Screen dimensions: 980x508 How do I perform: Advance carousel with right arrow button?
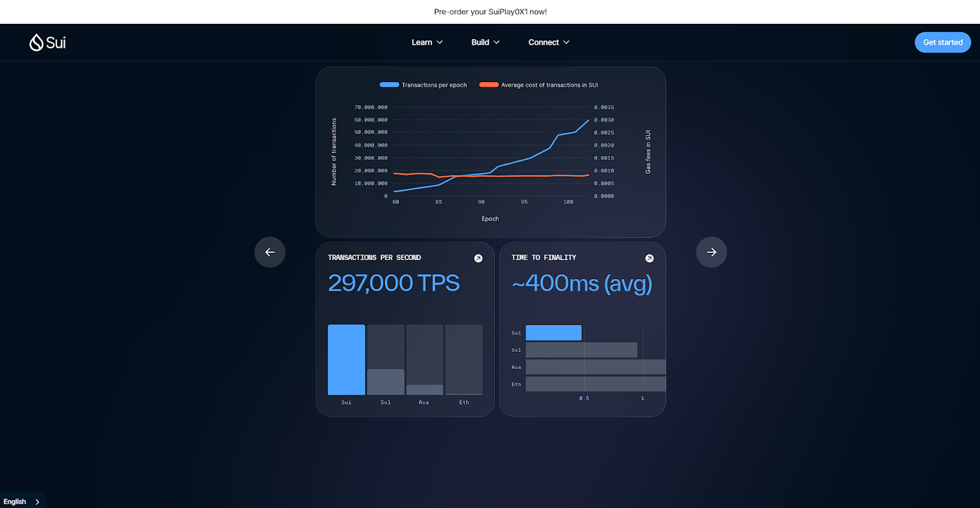(711, 252)
